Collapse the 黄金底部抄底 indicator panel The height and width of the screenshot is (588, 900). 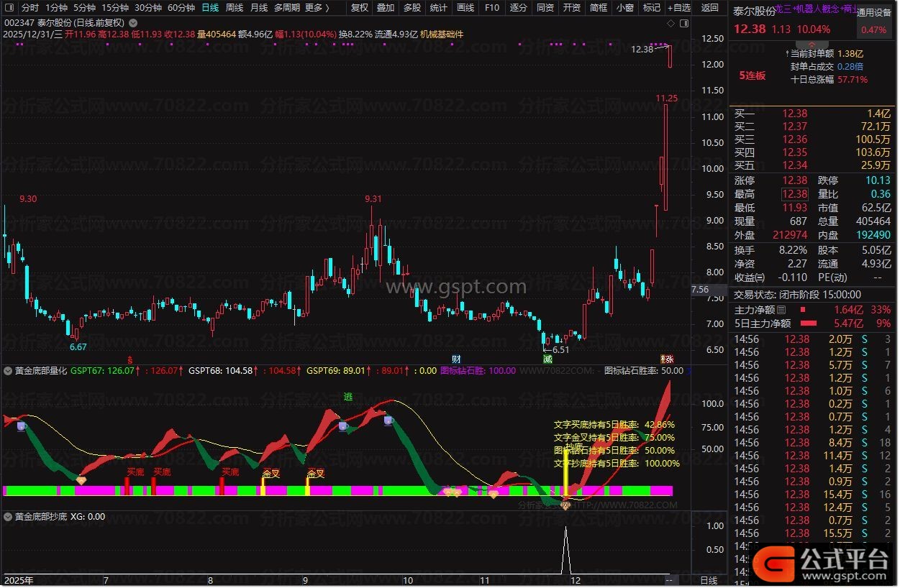point(8,516)
